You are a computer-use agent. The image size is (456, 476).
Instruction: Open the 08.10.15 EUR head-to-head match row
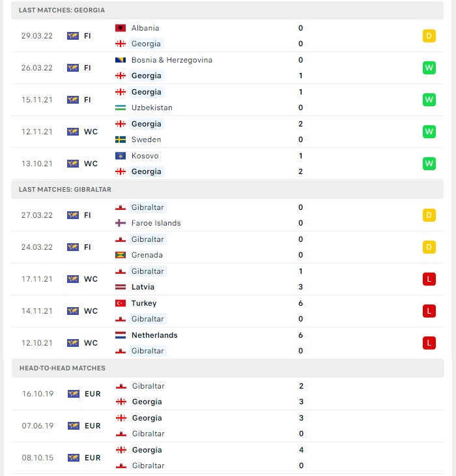(228, 458)
